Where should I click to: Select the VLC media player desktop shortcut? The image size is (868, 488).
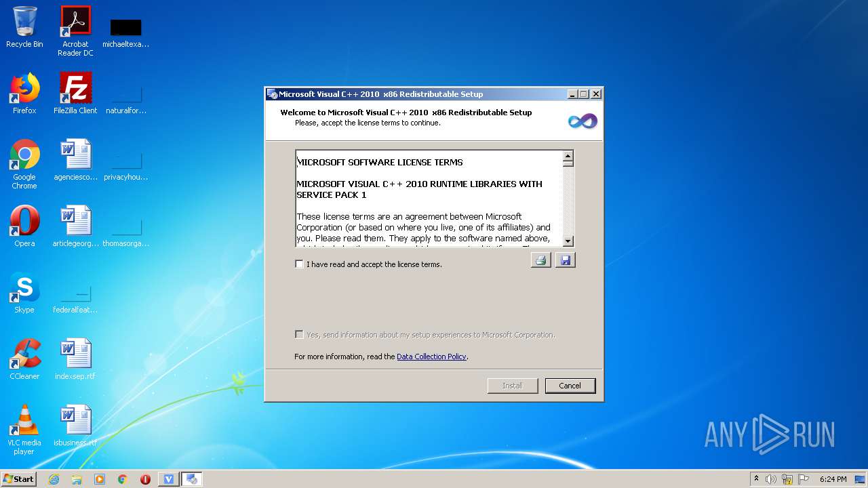(x=24, y=430)
